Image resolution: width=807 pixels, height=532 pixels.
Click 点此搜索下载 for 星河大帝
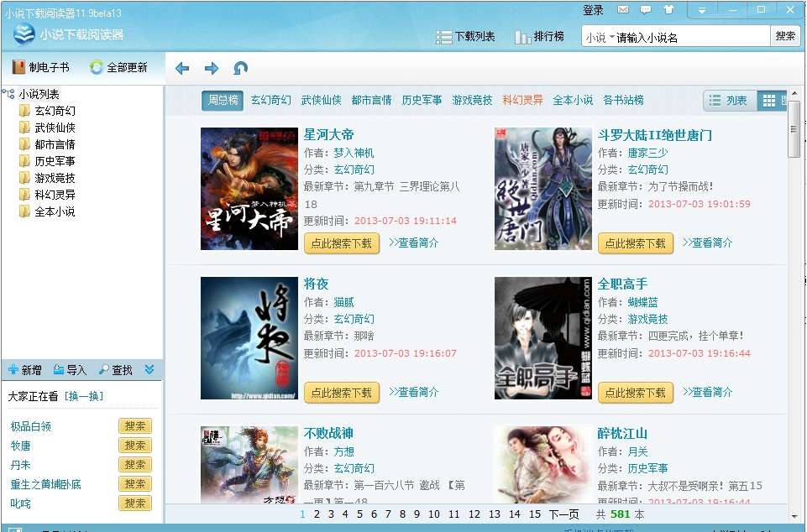click(x=342, y=243)
